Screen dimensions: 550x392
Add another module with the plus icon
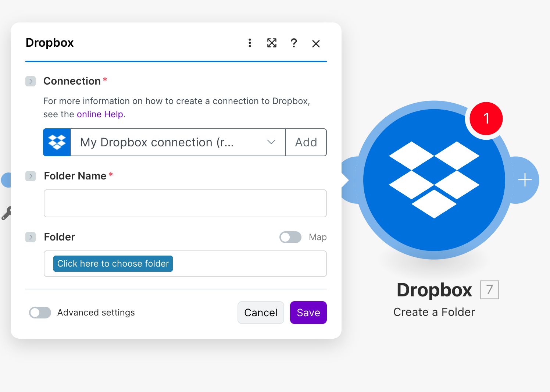[x=525, y=180]
